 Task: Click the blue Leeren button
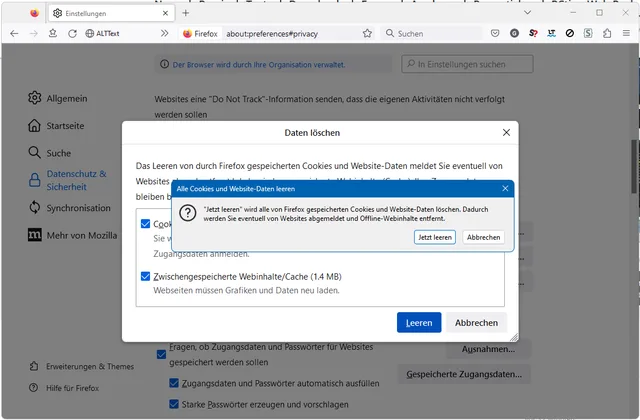click(x=419, y=322)
